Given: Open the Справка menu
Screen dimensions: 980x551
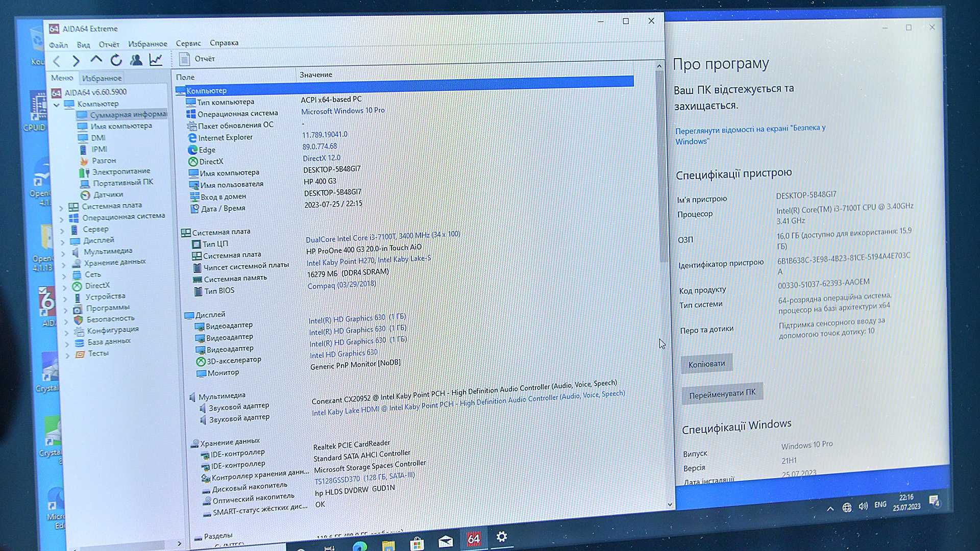Looking at the screenshot, I should pos(224,43).
